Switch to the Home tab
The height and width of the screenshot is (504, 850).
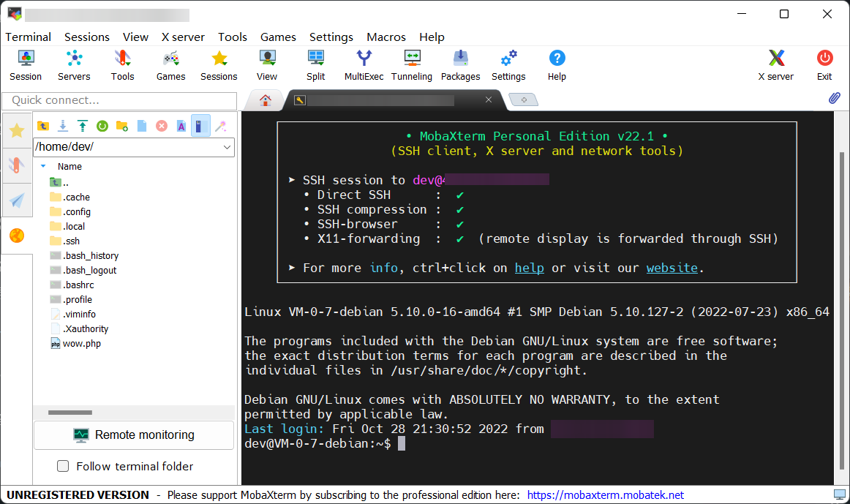pos(265,99)
